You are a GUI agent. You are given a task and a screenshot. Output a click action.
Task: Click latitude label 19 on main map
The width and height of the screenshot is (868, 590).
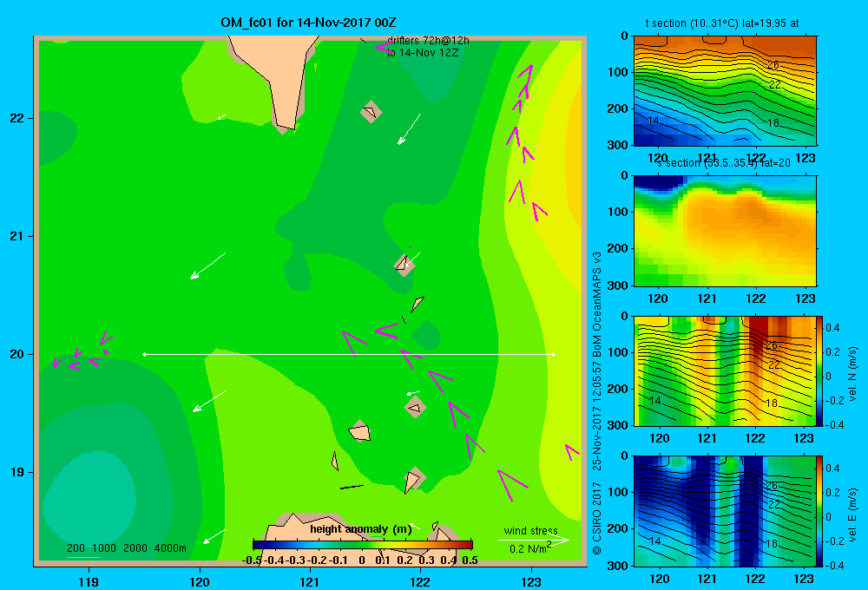pos(17,472)
